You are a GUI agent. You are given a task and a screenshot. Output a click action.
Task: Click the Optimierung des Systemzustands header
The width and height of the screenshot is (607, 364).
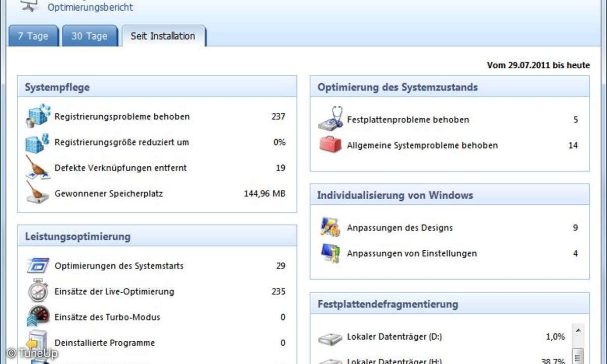[x=450, y=87]
